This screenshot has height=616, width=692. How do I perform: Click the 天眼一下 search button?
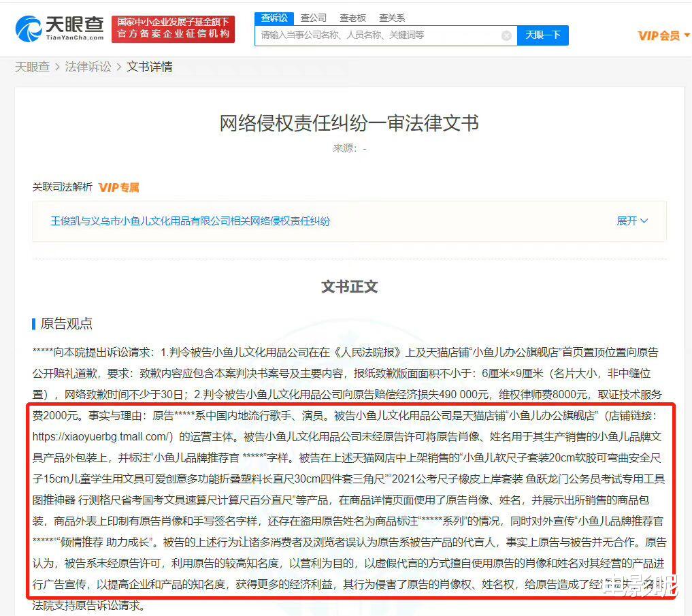(x=543, y=35)
